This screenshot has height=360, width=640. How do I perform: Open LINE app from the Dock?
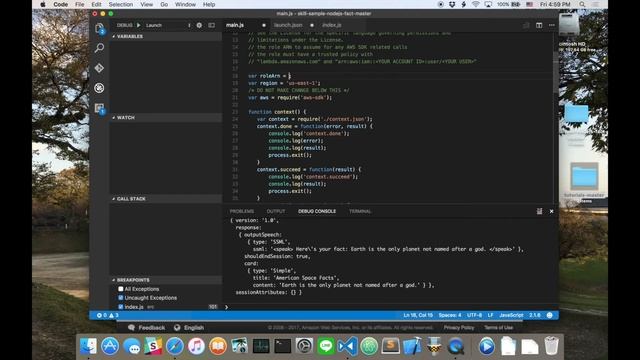click(x=326, y=347)
